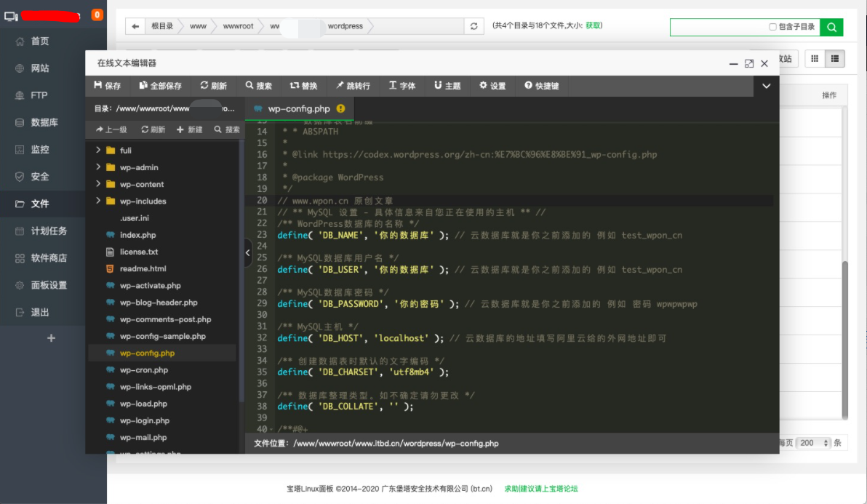Open 软件商店 software store in the sidebar
The height and width of the screenshot is (504, 867).
tap(49, 257)
